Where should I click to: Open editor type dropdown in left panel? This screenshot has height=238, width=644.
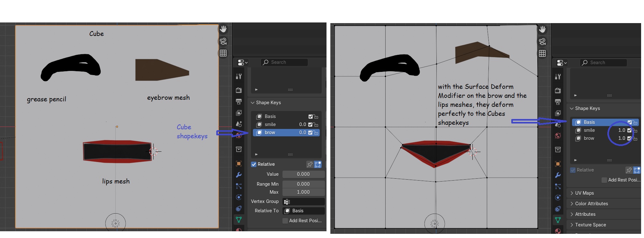pos(242,62)
